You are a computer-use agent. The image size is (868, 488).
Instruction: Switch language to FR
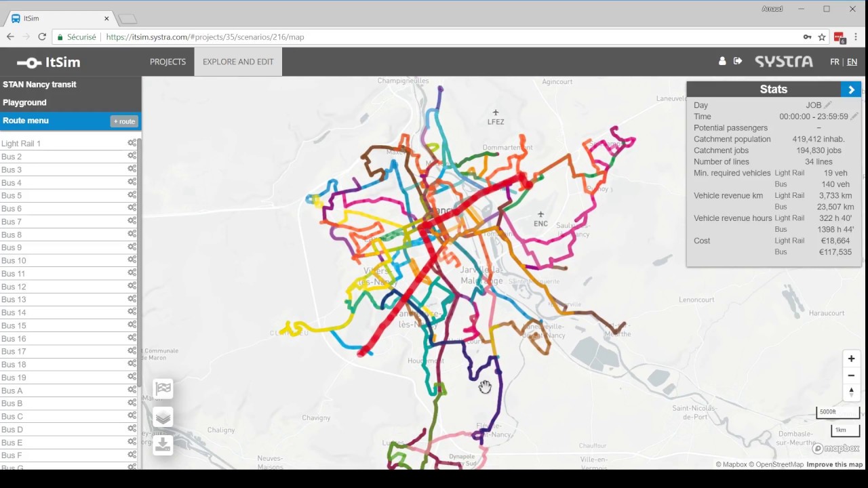[835, 62]
